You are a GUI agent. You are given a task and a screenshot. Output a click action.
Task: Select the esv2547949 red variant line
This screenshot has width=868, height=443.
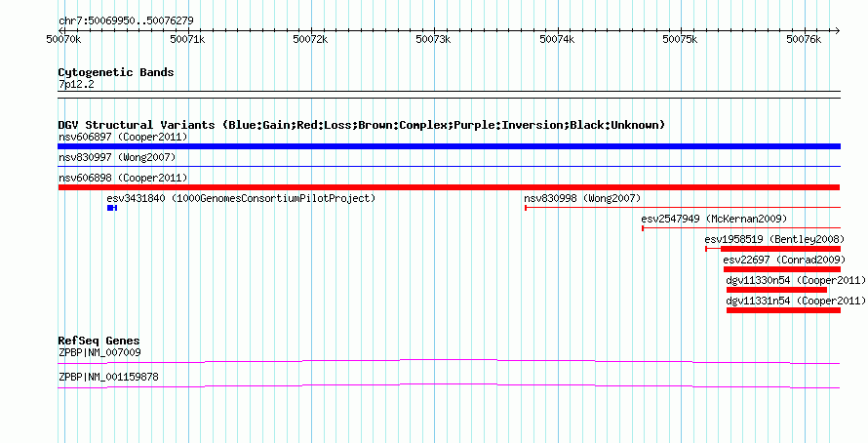pos(741,228)
